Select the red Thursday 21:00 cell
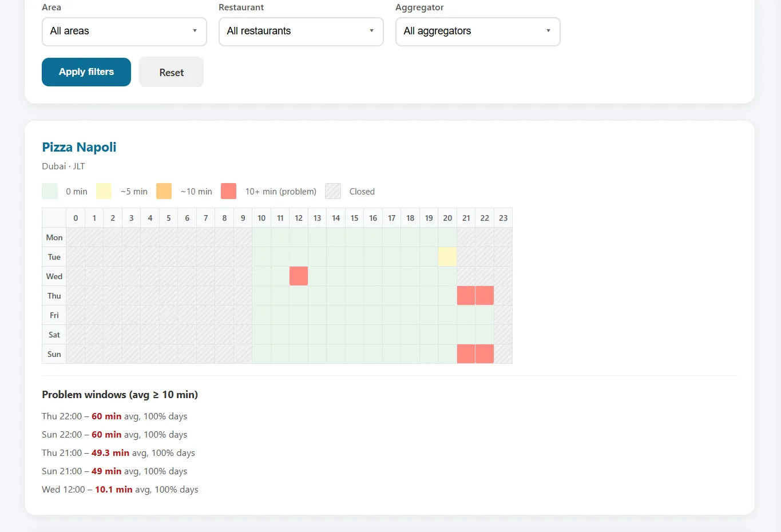The width and height of the screenshot is (781, 532). point(466,296)
